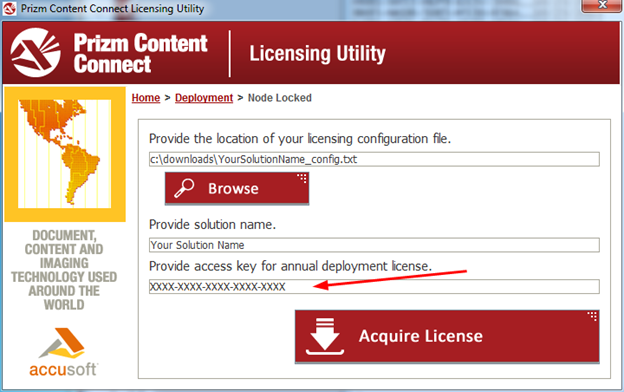Go to the Deployment breadcrumb link
The width and height of the screenshot is (624, 392).
click(204, 98)
